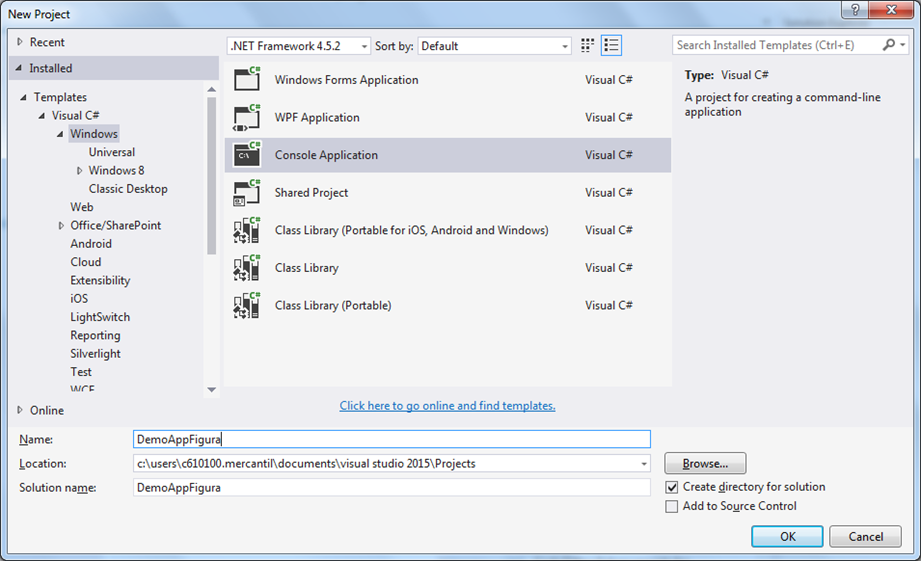921x561 pixels.
Task: Expand the Windows 8 tree node
Action: click(79, 170)
